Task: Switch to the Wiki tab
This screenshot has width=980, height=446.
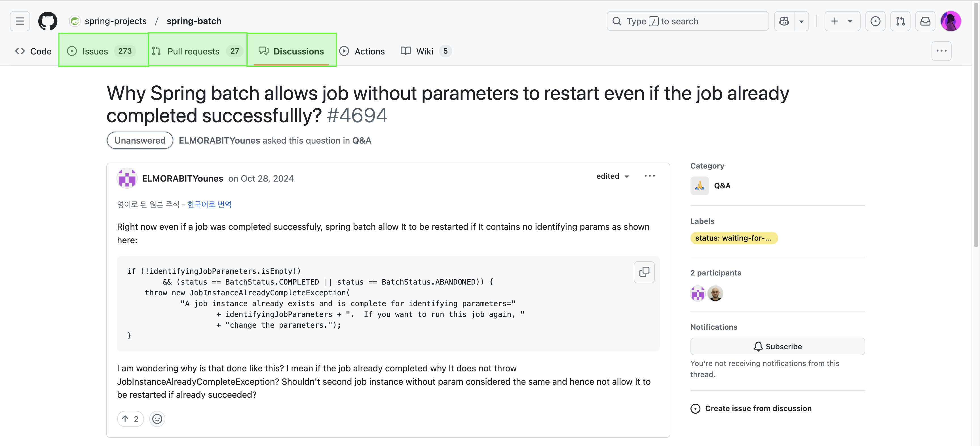Action: (426, 51)
